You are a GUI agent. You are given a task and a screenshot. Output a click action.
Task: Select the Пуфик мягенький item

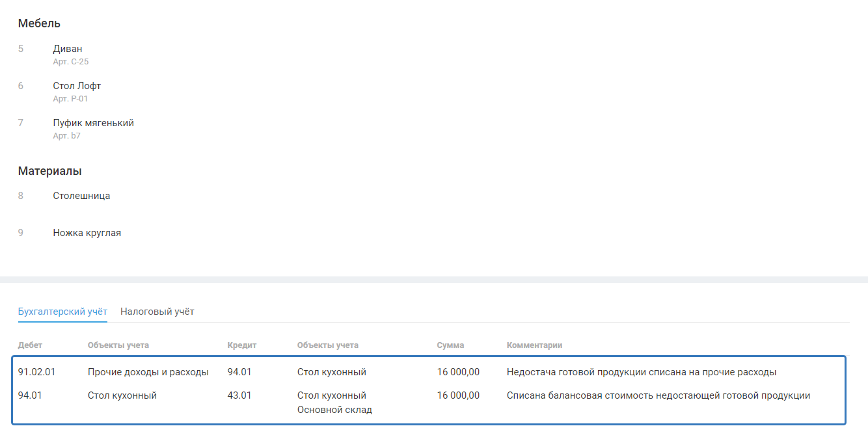pos(94,123)
